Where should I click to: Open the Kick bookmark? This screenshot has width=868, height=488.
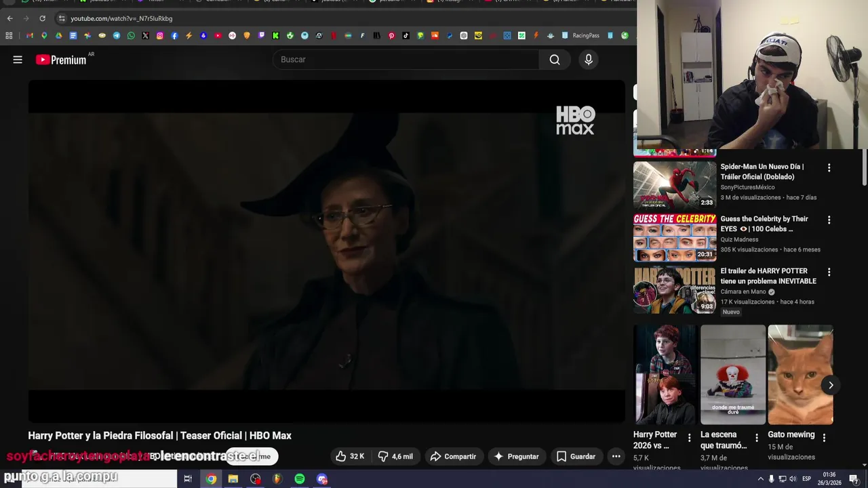pos(275,35)
